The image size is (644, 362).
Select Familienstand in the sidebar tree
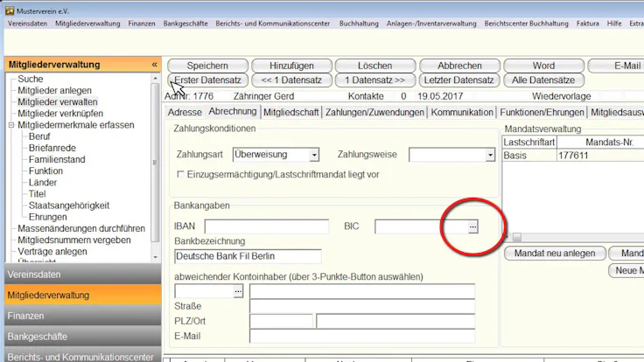(57, 159)
